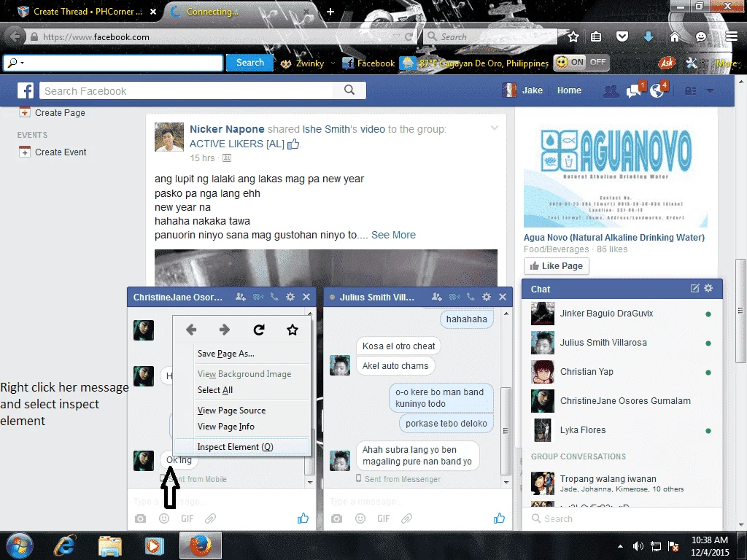This screenshot has height=560, width=747.
Task: Open Tropang walang iwanan group conversation
Action: [622, 483]
